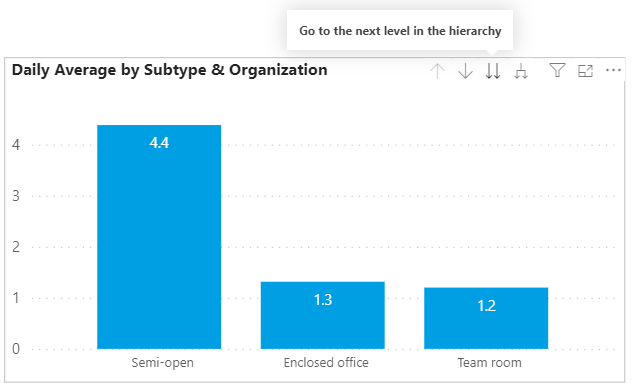
Task: Click the Daily Average chart title
Action: point(170,70)
